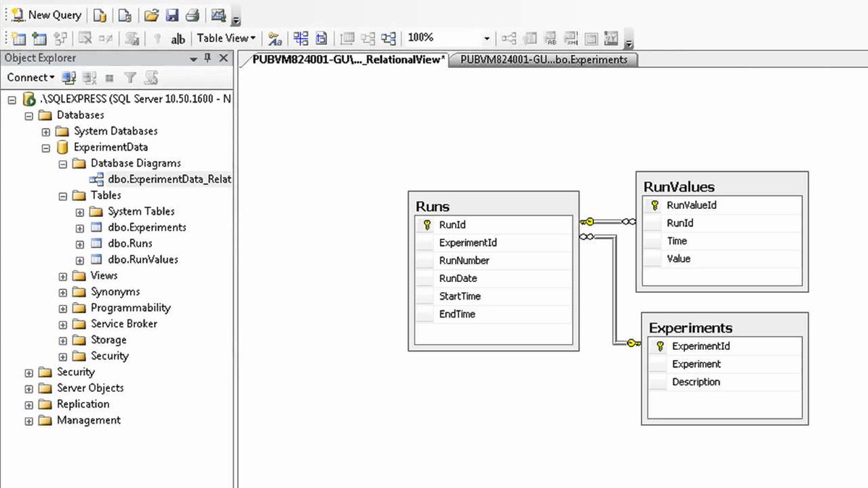
Task: Click the New Query button
Action: 46,14
